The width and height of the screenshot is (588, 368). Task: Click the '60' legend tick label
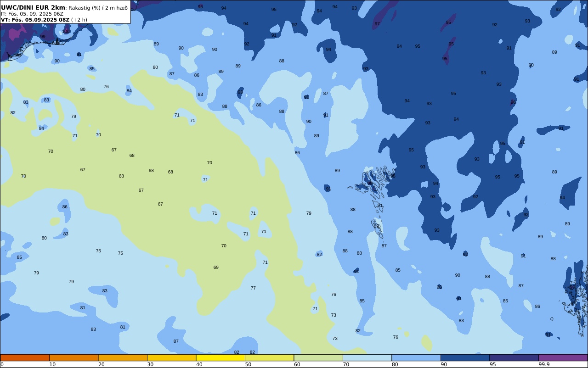tap(297, 364)
